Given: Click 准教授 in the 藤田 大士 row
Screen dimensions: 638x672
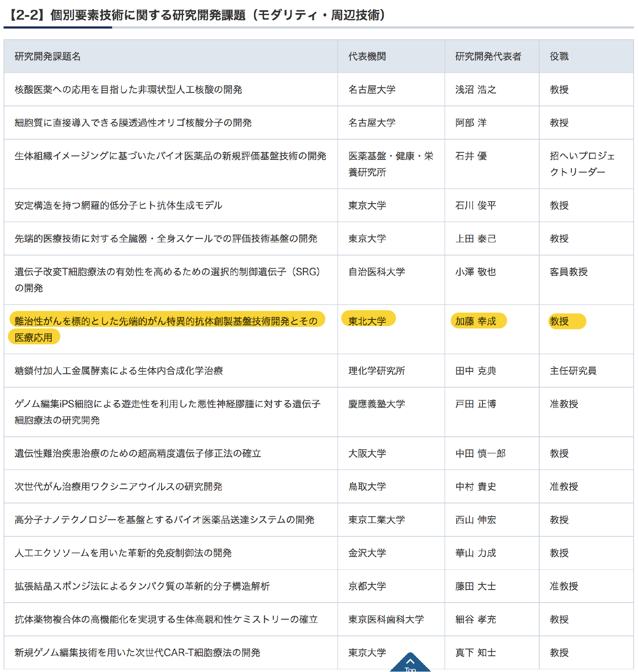Looking at the screenshot, I should (564, 587).
